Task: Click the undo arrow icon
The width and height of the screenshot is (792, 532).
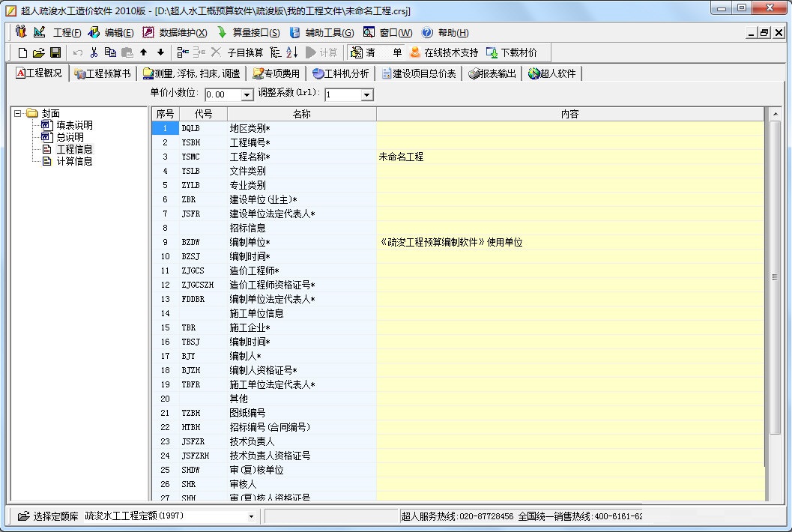Action: pos(78,52)
